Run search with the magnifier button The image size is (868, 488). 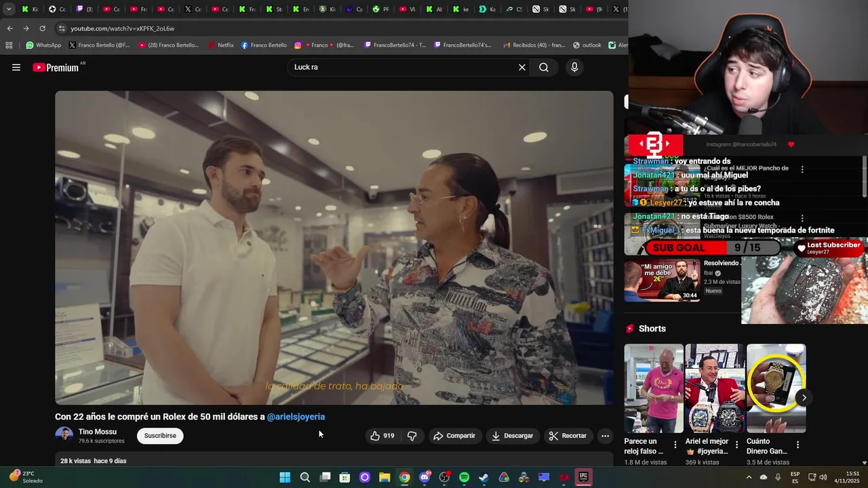pos(544,67)
